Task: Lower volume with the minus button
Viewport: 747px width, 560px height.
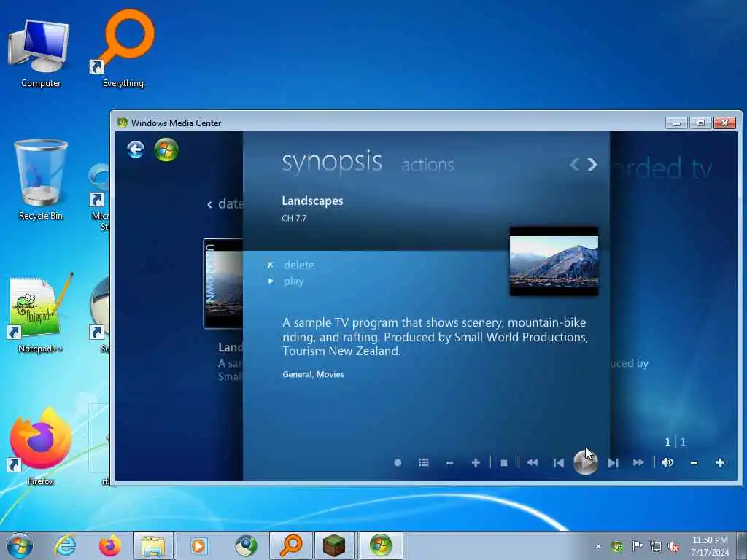Action: click(x=694, y=463)
